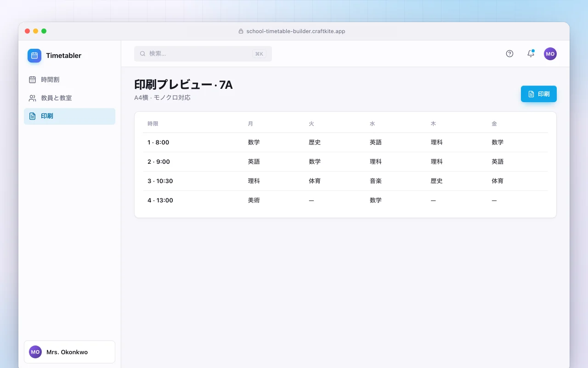Click the Timetabler app name
The image size is (588, 368).
pyautogui.click(x=64, y=56)
